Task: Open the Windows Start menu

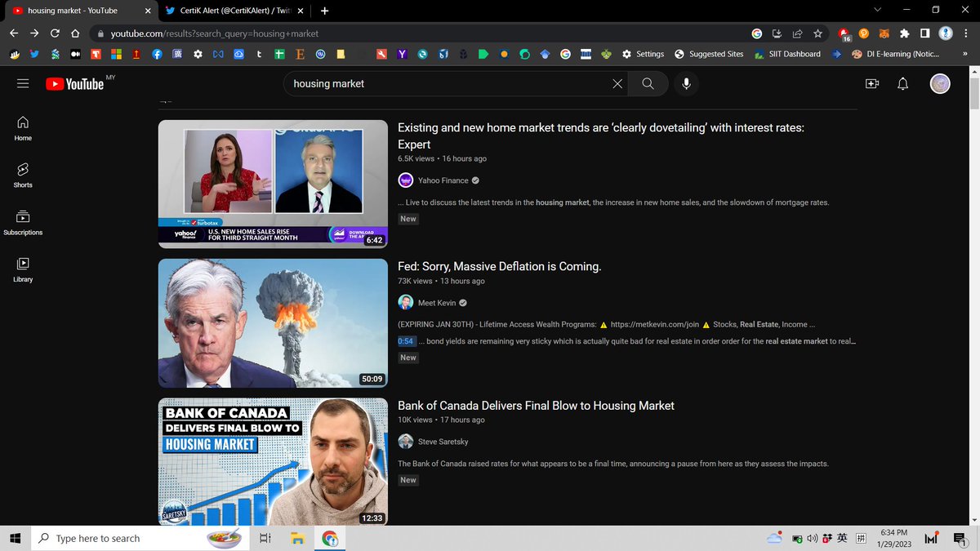Action: click(x=15, y=538)
